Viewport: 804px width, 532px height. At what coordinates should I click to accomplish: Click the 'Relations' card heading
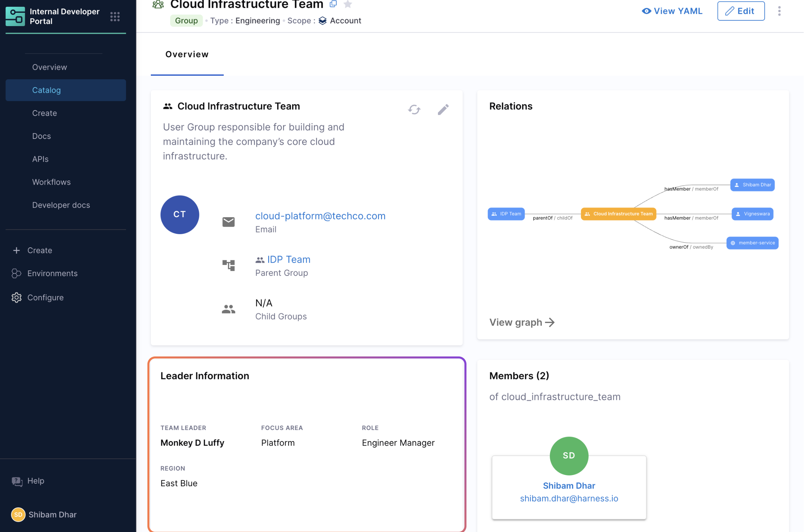point(511,106)
